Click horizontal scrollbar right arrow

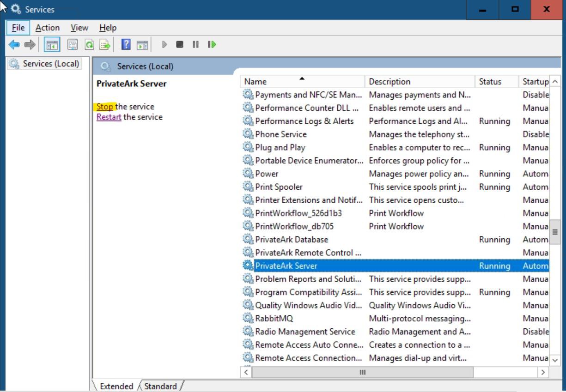[543, 372]
